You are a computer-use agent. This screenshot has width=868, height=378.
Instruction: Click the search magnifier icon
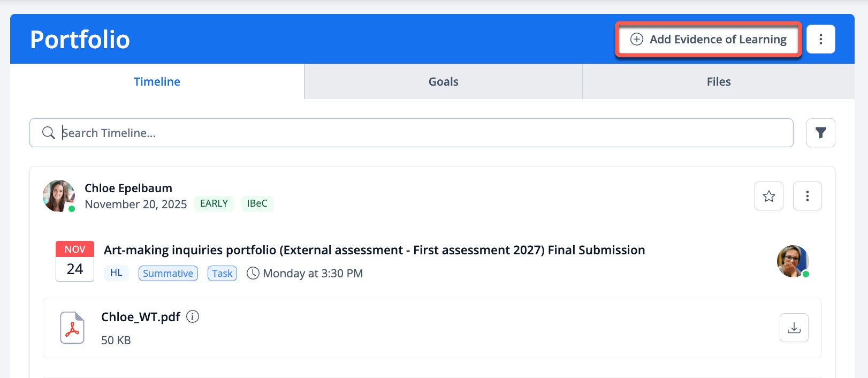(x=48, y=133)
